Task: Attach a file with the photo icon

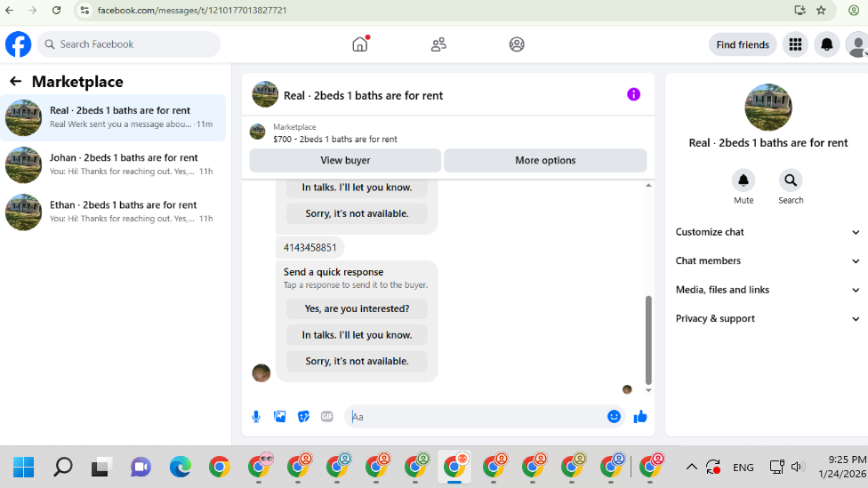Action: point(280,417)
